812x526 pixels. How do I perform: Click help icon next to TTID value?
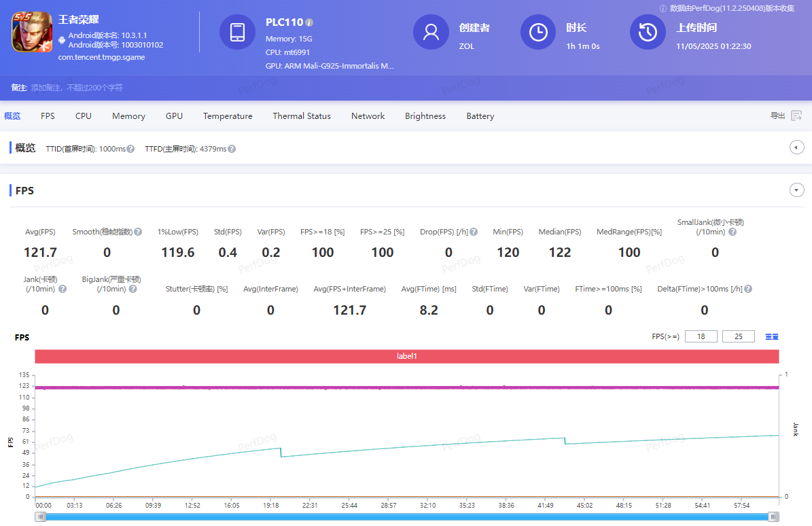click(130, 149)
